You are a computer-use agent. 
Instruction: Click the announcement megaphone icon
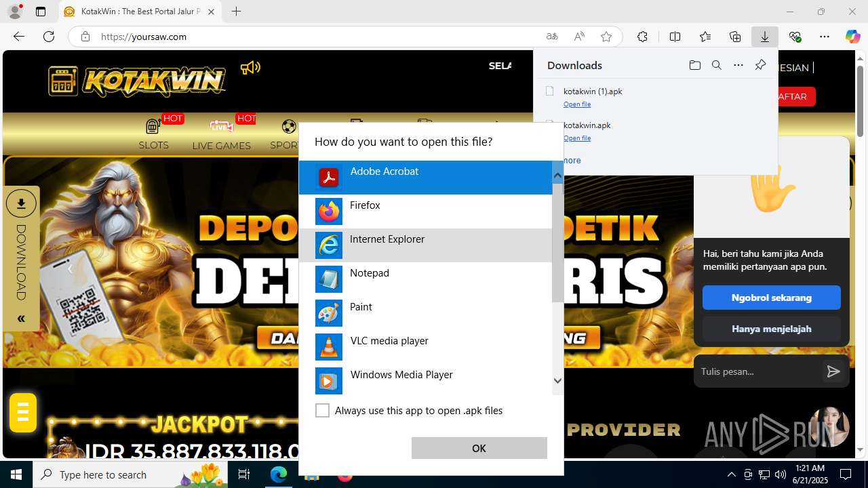pos(250,67)
